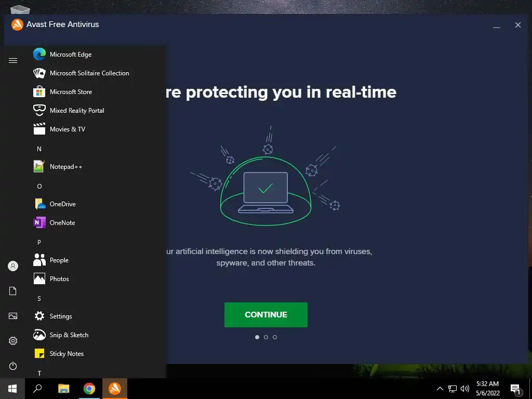Image resolution: width=532 pixels, height=399 pixels.
Task: Open the volume tray icon
Action: 465,389
